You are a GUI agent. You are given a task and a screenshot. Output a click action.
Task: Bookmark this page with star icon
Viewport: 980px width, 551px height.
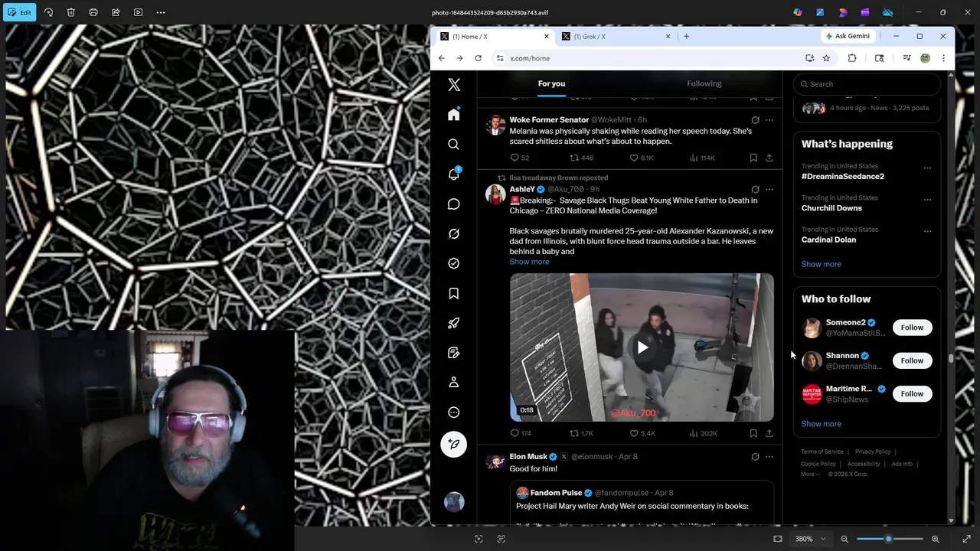pos(826,58)
